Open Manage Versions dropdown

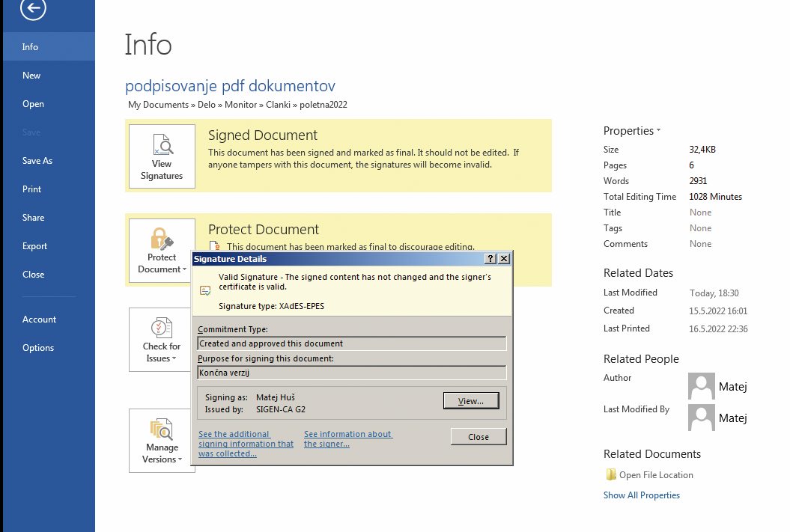[x=160, y=441]
